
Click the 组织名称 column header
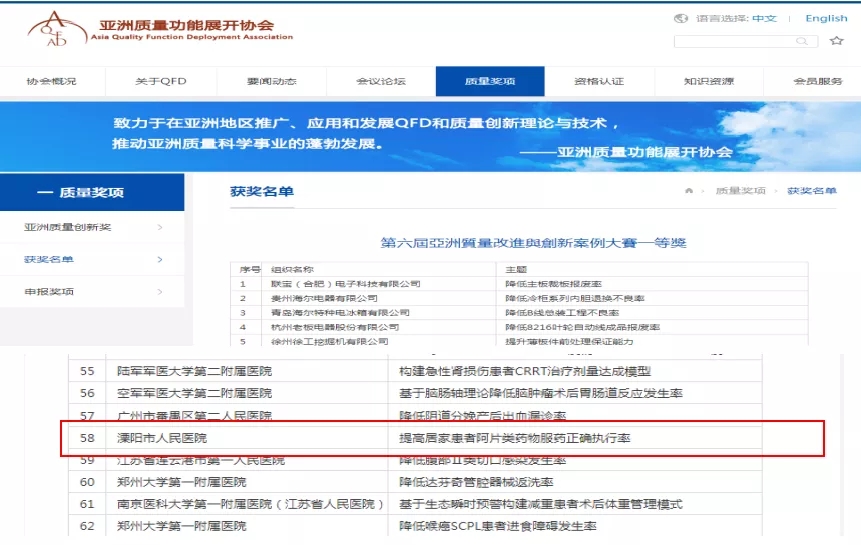[x=292, y=269]
